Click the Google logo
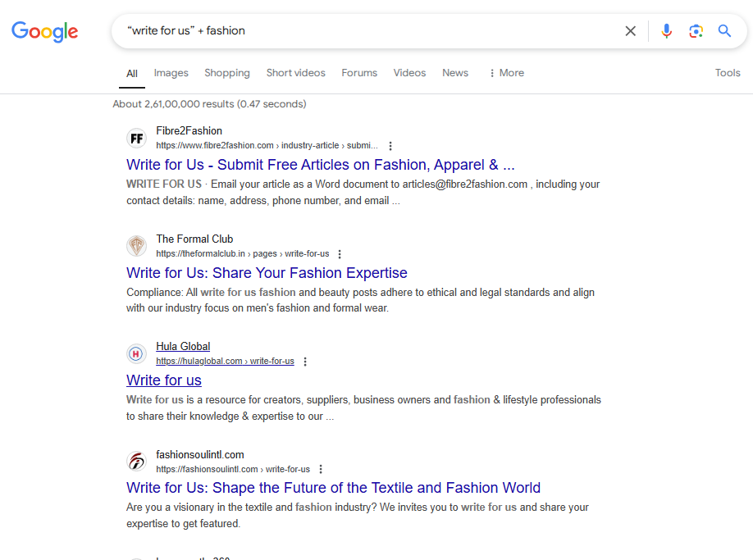The image size is (753, 560). tap(44, 32)
